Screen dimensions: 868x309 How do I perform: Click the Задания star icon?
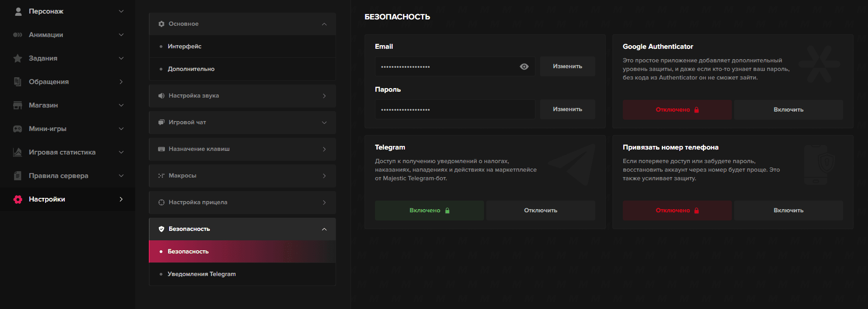pyautogui.click(x=18, y=58)
